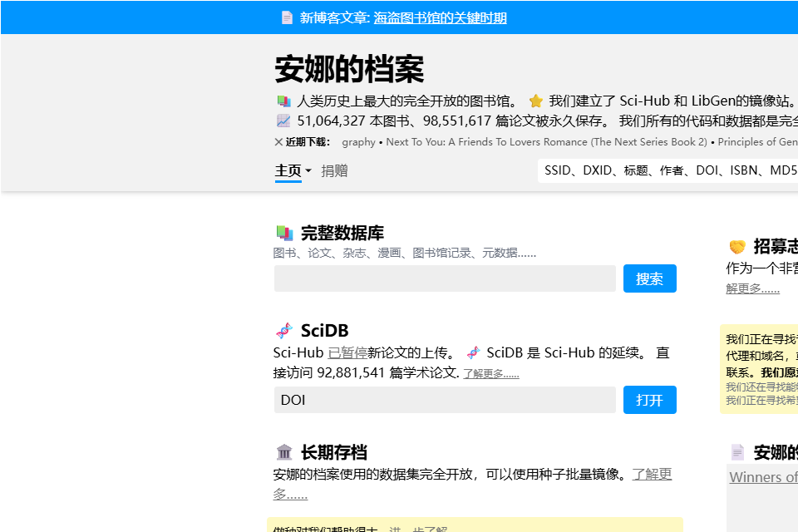Dismiss the 近期下载 bar with the X
This screenshot has height=532, width=798.
pyautogui.click(x=278, y=142)
